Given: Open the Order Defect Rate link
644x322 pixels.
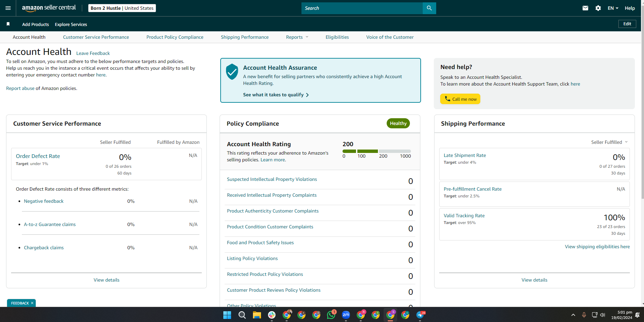Looking at the screenshot, I should pos(38,156).
